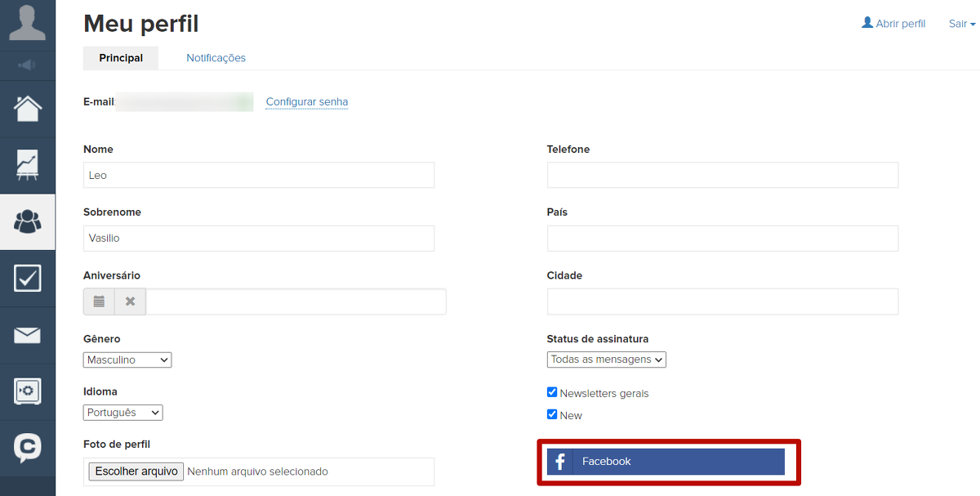Toggle the New checkbox

pyautogui.click(x=552, y=415)
